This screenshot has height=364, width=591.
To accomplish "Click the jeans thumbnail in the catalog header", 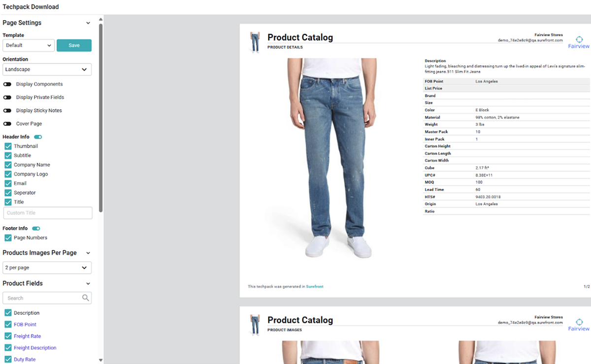I will click(255, 42).
